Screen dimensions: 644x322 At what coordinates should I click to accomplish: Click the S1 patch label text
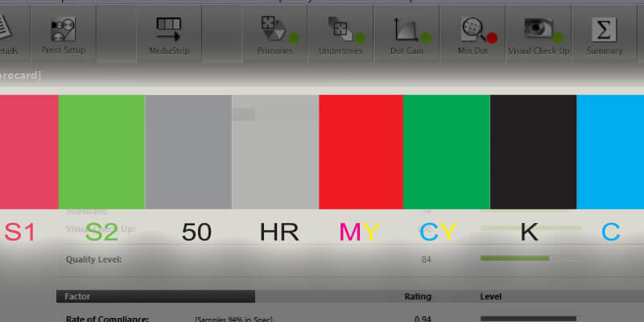pos(19,232)
